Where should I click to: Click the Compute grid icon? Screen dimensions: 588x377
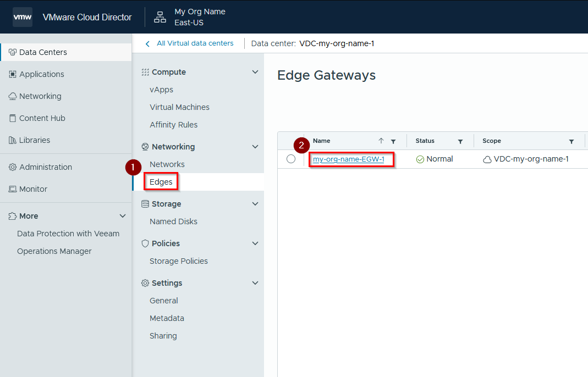(145, 72)
